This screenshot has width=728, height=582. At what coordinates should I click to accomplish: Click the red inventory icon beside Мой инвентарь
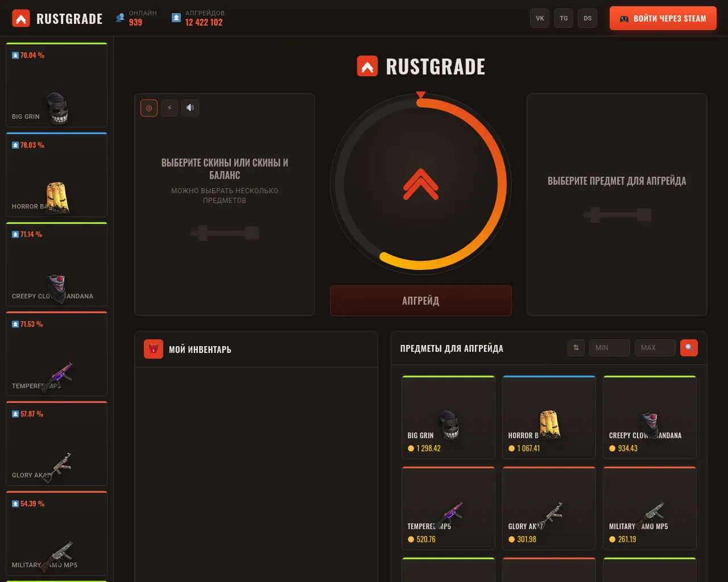(x=154, y=349)
